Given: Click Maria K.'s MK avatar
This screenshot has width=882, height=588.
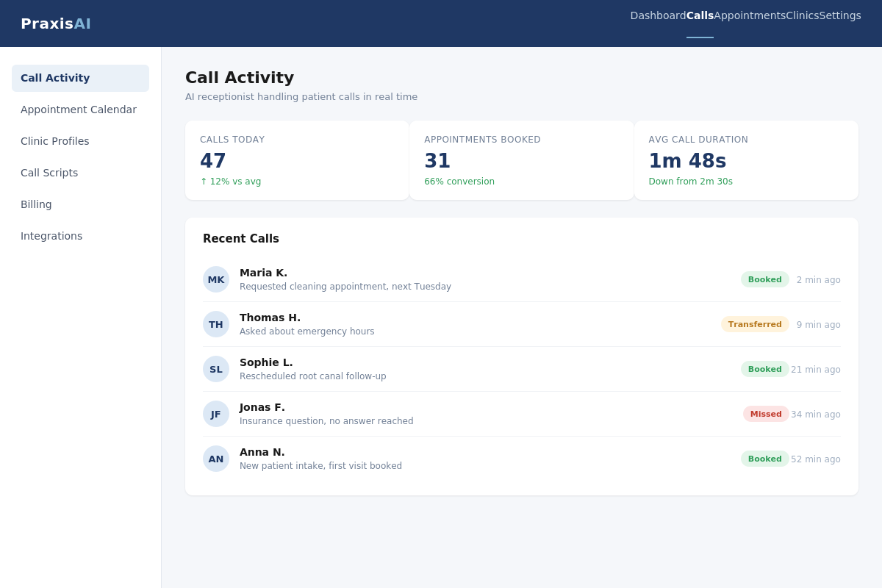Looking at the screenshot, I should point(216,279).
